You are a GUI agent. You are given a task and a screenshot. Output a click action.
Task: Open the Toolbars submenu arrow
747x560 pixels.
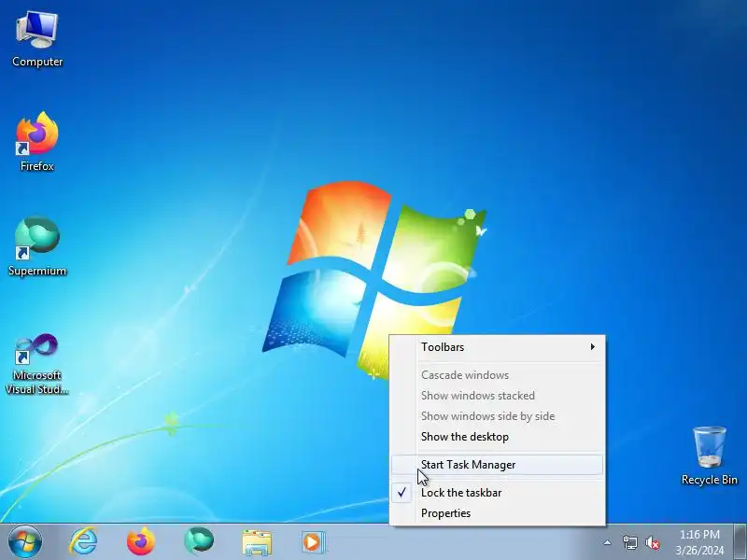[x=593, y=346]
